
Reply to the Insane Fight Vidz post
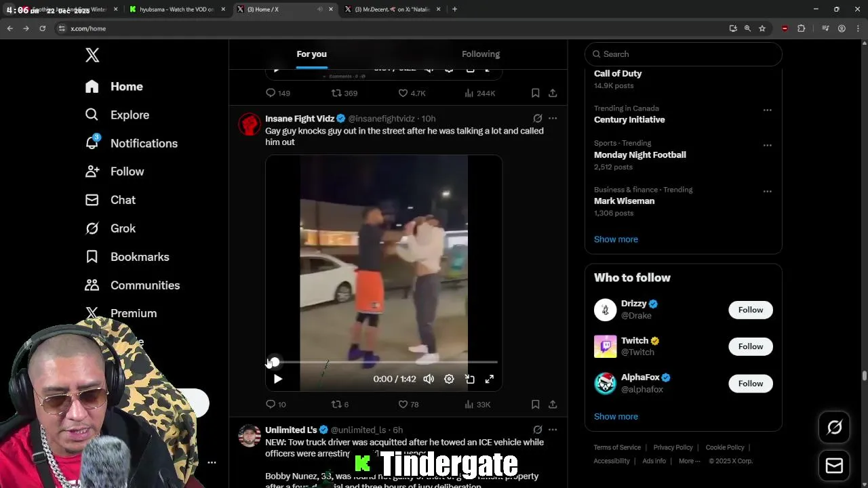[275, 405]
